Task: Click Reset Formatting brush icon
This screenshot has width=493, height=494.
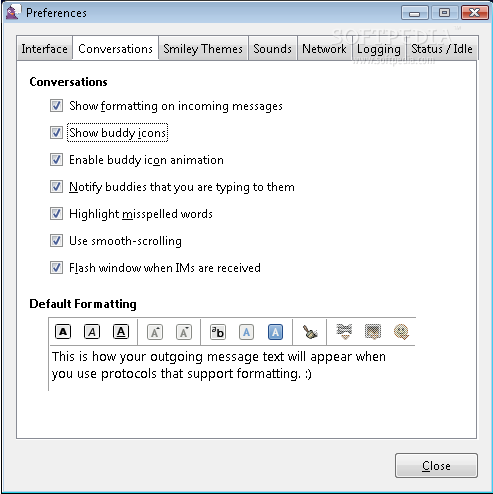Action: click(310, 332)
